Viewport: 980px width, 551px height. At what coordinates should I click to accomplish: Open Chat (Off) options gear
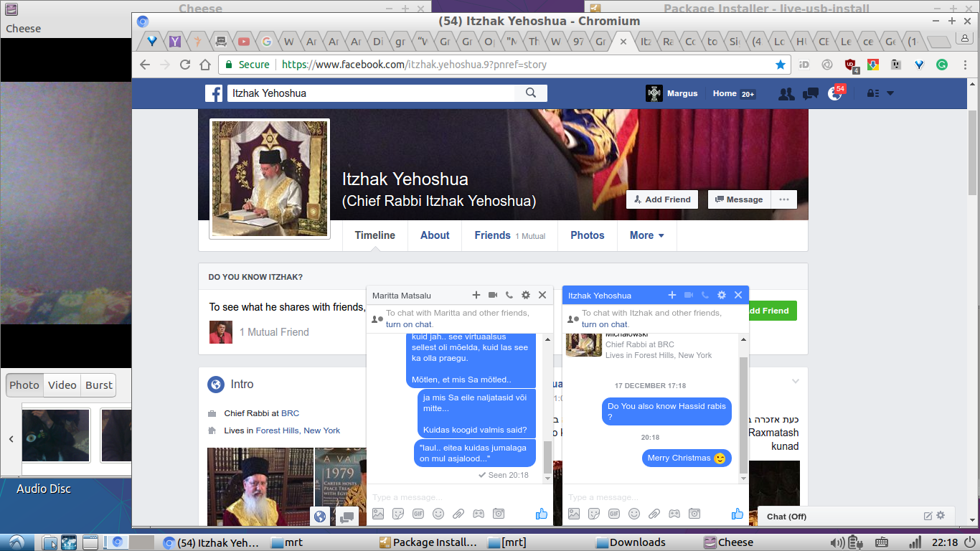coord(941,516)
